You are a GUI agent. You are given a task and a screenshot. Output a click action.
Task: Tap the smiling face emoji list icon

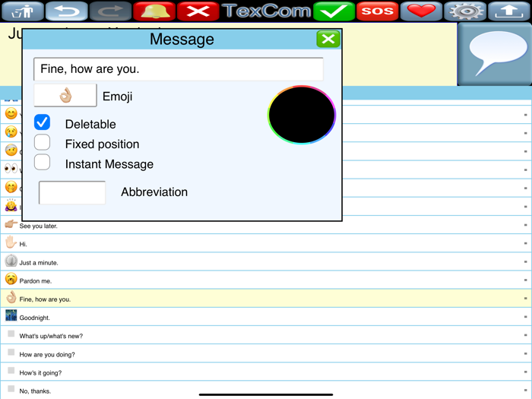(11, 113)
